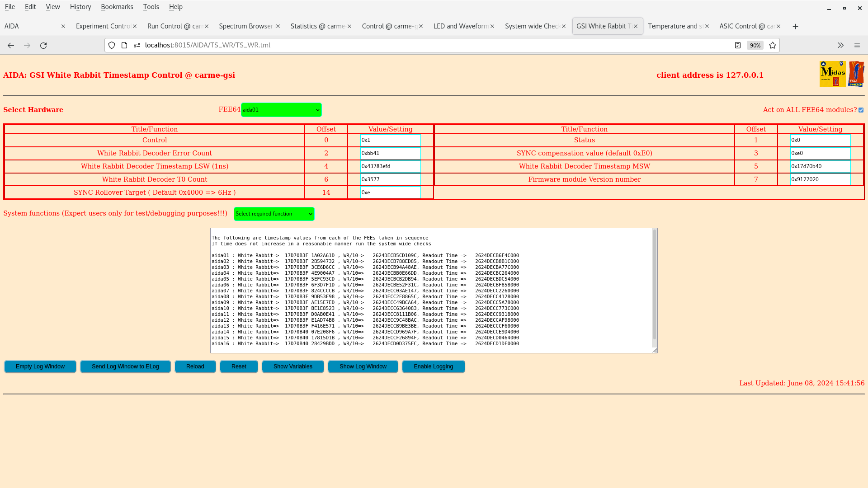Click the browser Back arrow
Image resolution: width=868 pixels, height=488 pixels.
point(11,45)
